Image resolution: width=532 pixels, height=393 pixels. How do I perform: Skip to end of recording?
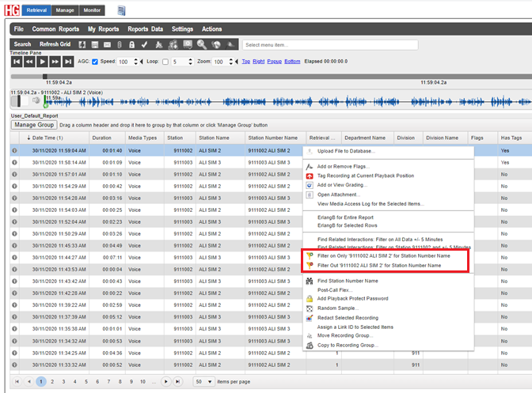(x=68, y=62)
